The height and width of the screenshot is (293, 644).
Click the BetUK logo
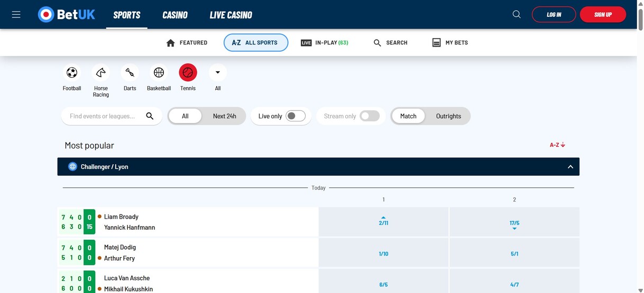coord(67,15)
